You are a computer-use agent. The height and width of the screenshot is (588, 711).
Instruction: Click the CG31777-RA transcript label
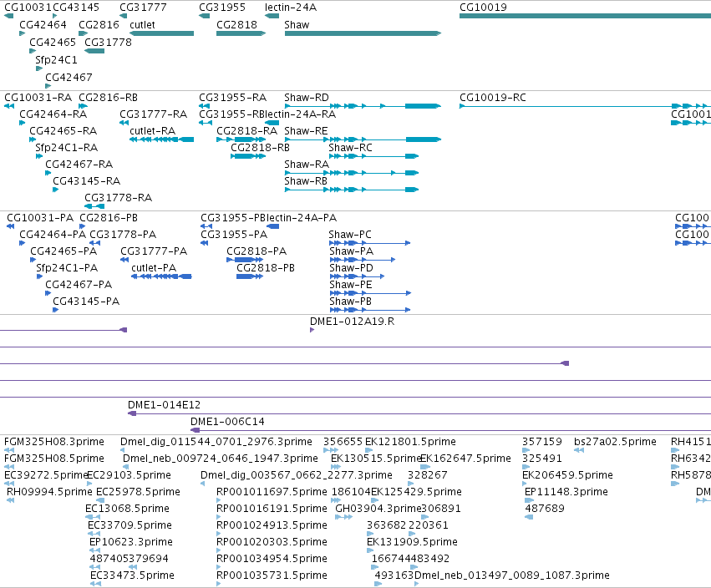point(153,114)
